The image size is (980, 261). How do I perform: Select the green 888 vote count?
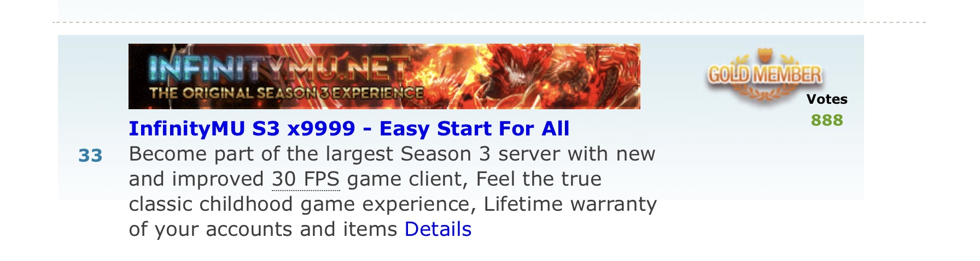click(x=827, y=120)
